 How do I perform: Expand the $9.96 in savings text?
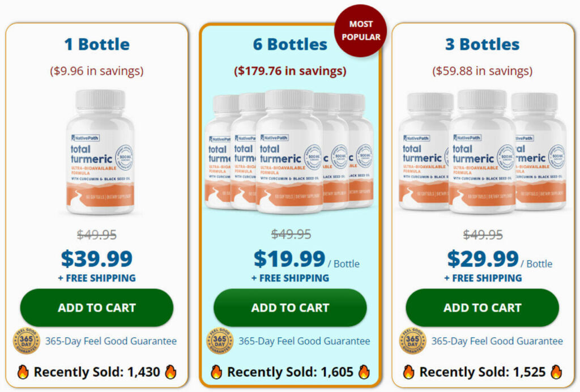[x=97, y=71]
